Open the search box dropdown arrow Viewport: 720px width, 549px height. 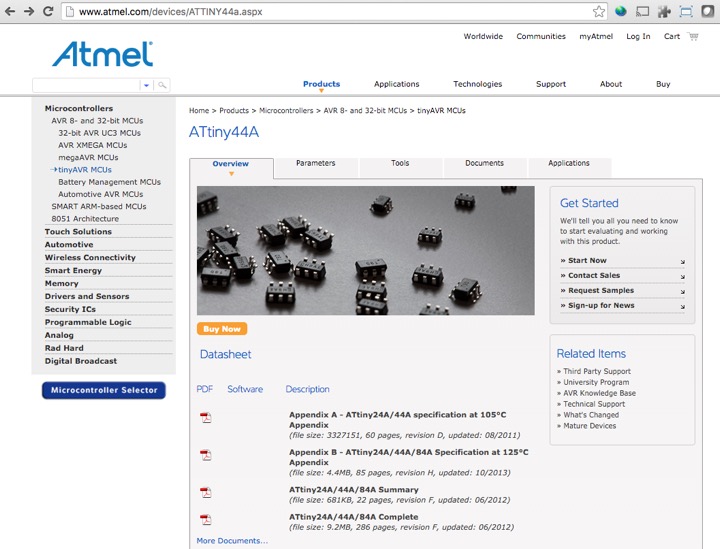(146, 85)
